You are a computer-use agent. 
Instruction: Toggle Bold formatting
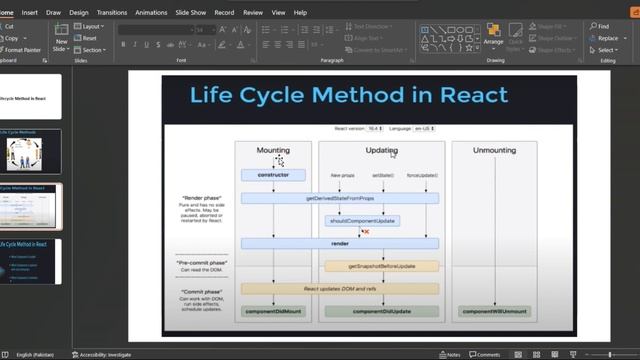pos(123,44)
